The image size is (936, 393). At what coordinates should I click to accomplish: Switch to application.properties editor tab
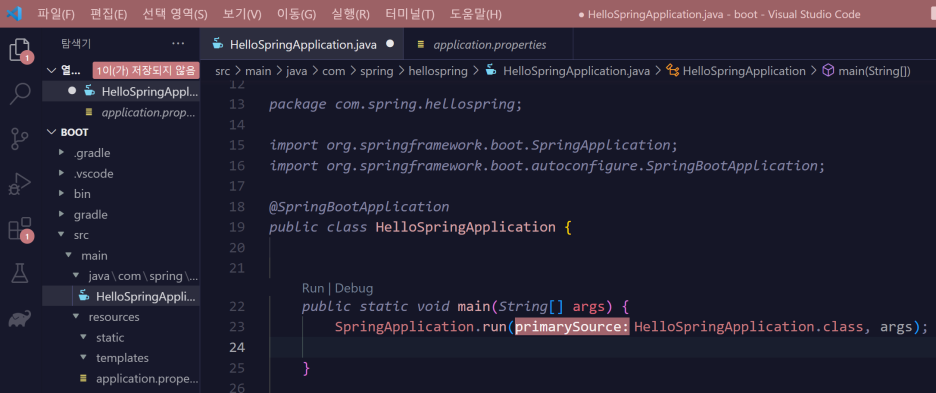(x=489, y=44)
